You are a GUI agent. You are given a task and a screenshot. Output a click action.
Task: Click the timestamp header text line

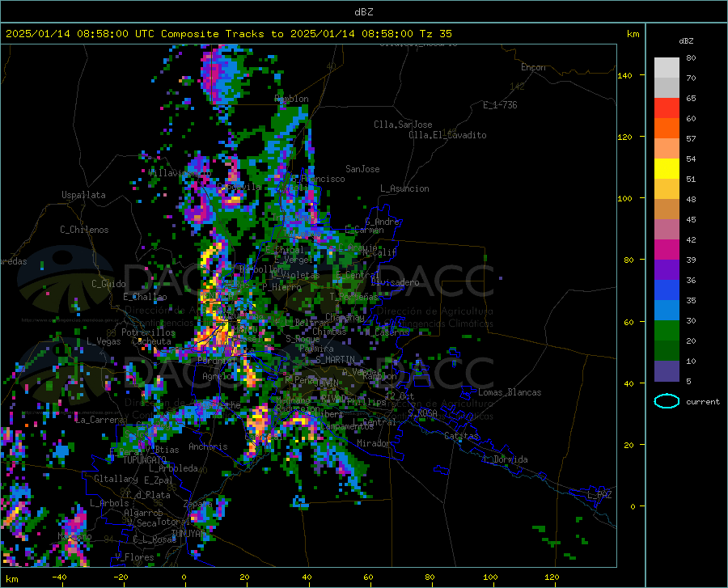click(228, 34)
